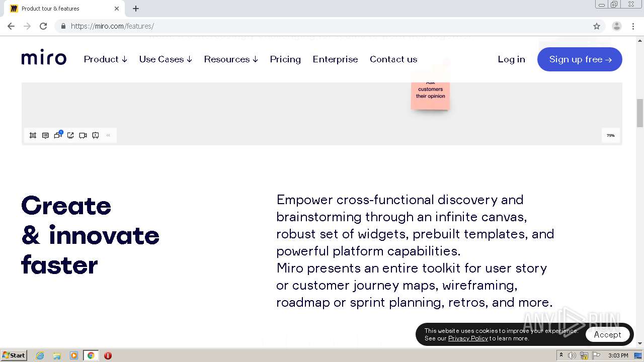Collapse the bottom toolbar with double chevron
Viewport: 644px width, 362px height.
pyautogui.click(x=108, y=135)
